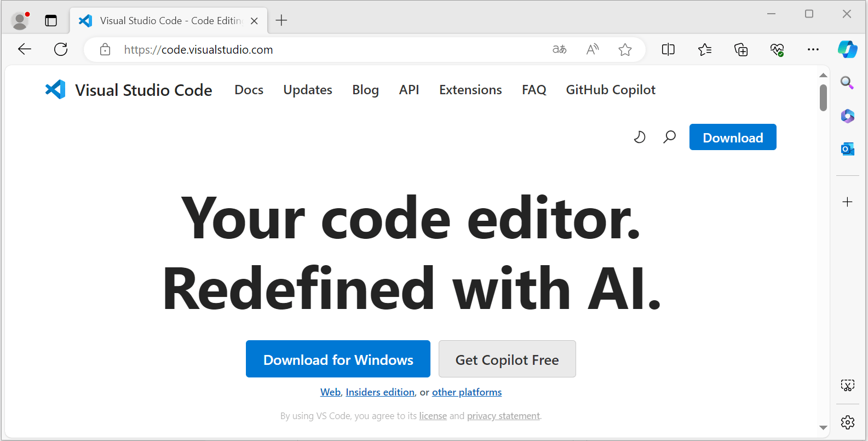Open Collections icon in toolbar
868x441 pixels.
pyautogui.click(x=740, y=50)
